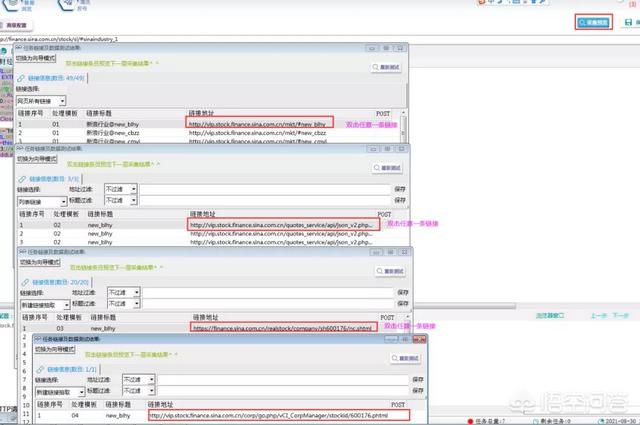Click 切换为向导模式 in third dialog
Screen dimensions: 640x425
[x=40, y=262]
